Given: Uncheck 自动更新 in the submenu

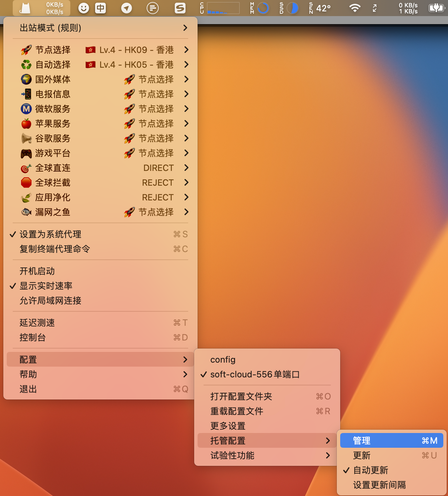Looking at the screenshot, I should coord(371,470).
